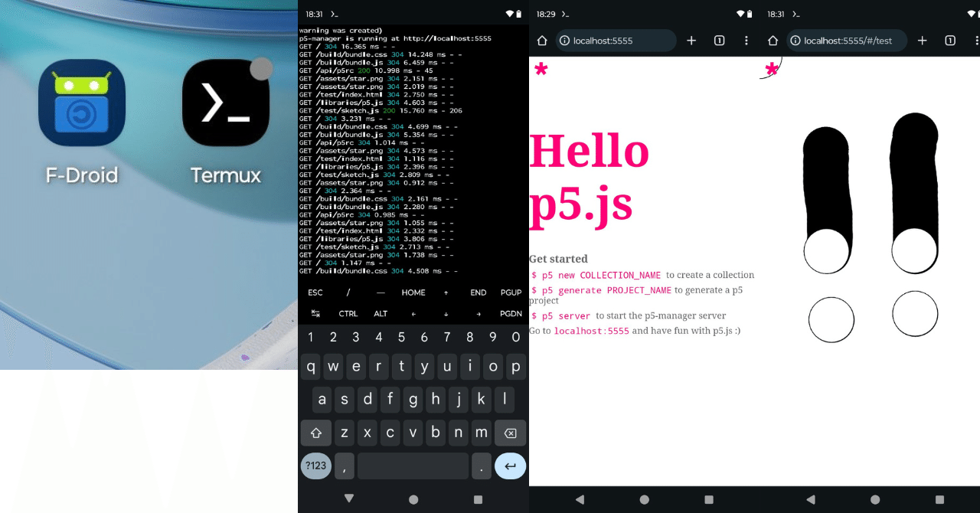980x513 pixels.
Task: Tap the site info icon in address bar
Action: (564, 41)
